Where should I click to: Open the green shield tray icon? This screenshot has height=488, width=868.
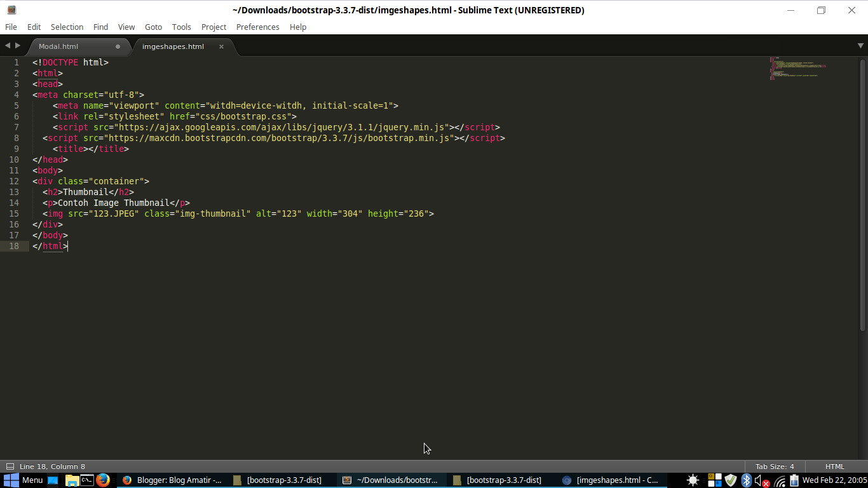coord(731,480)
